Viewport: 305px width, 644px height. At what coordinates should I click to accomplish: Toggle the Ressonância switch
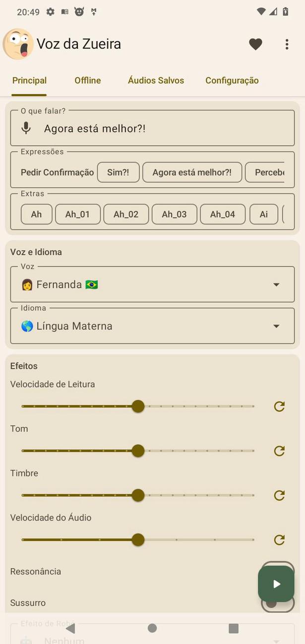pyautogui.click(x=277, y=572)
